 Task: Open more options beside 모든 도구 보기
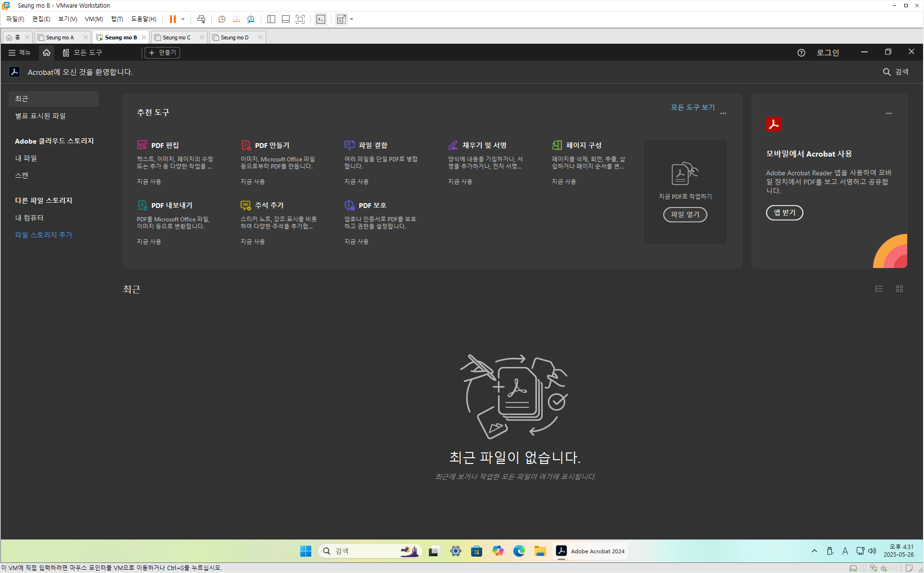tap(723, 113)
